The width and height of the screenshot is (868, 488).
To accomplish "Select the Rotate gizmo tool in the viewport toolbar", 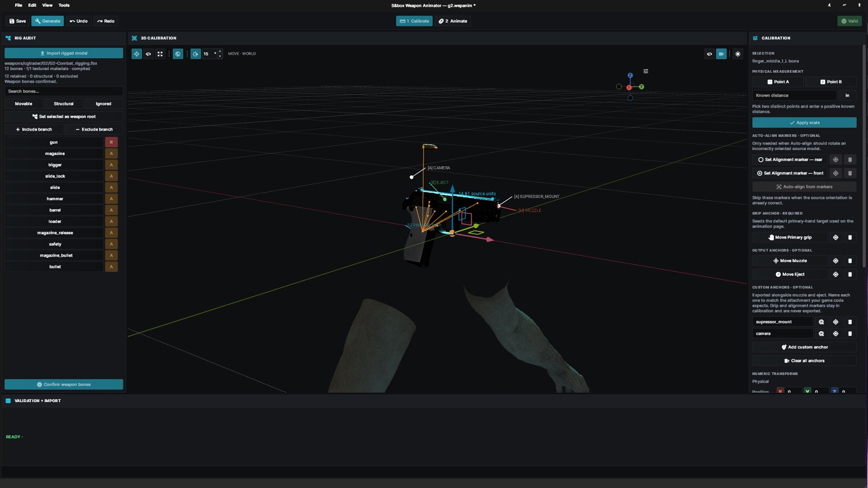I will tap(148, 54).
